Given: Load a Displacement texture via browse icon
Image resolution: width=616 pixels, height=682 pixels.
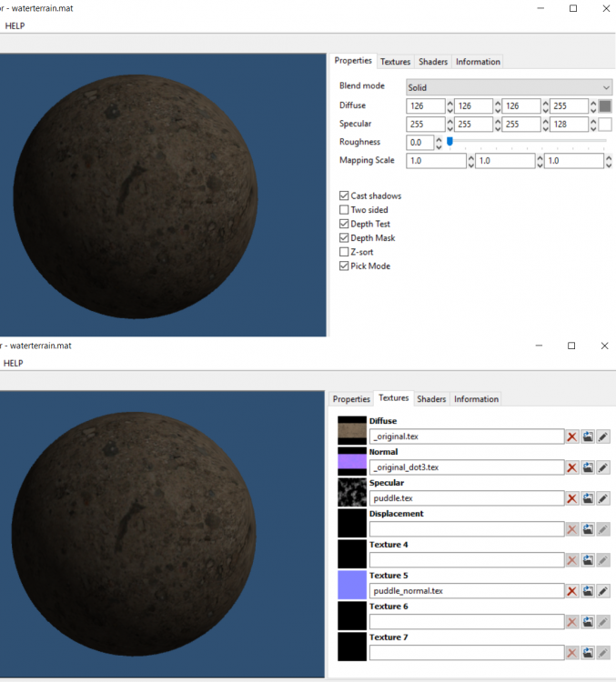Looking at the screenshot, I should (x=588, y=529).
